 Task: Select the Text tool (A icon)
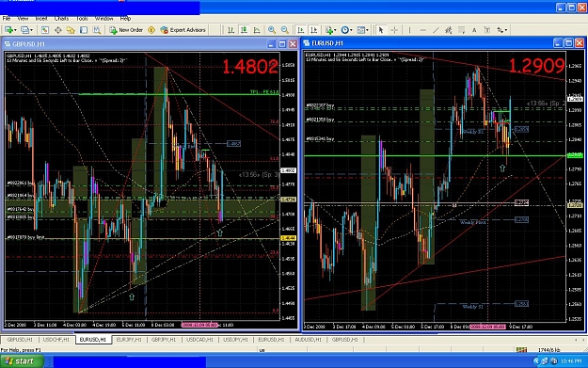click(474, 30)
